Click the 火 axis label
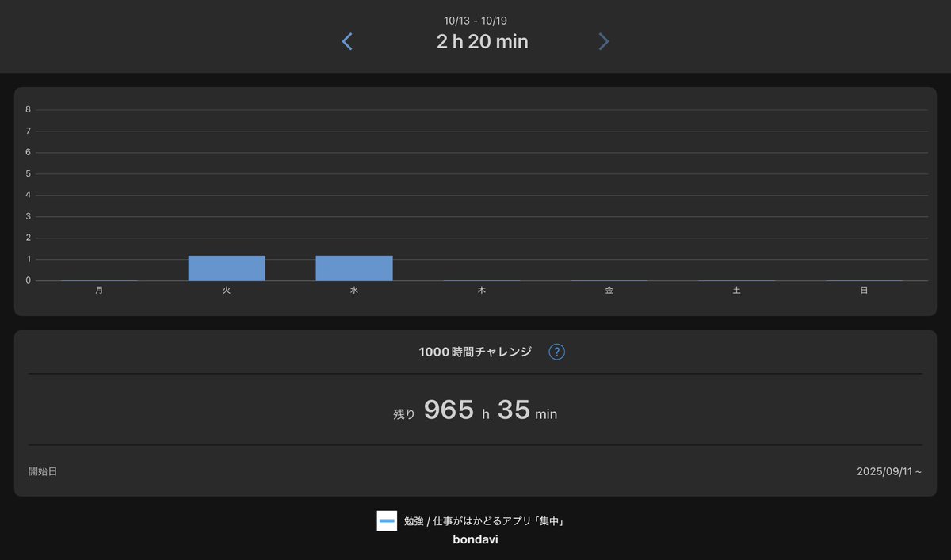 click(x=227, y=291)
